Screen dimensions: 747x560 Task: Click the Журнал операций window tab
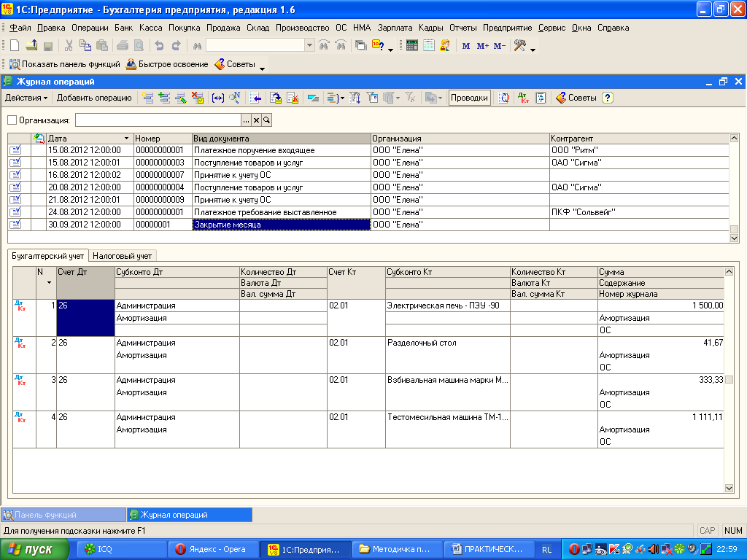click(x=190, y=515)
